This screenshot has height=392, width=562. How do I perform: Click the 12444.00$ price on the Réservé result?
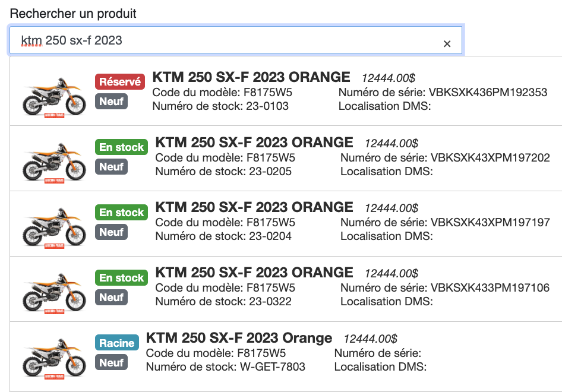(389, 78)
